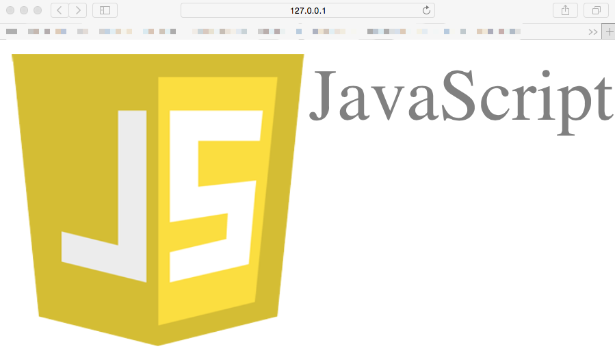
Task: Reload the 127.0.0.1 page
Action: coord(426,10)
